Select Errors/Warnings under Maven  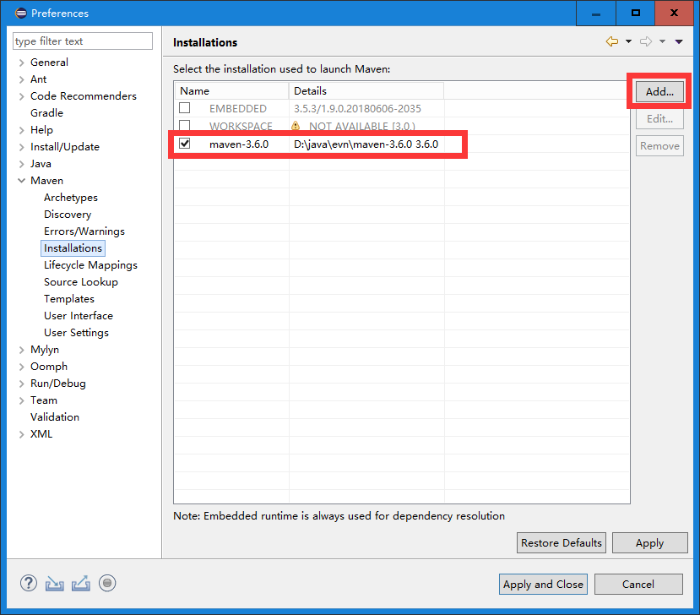pyautogui.click(x=84, y=231)
